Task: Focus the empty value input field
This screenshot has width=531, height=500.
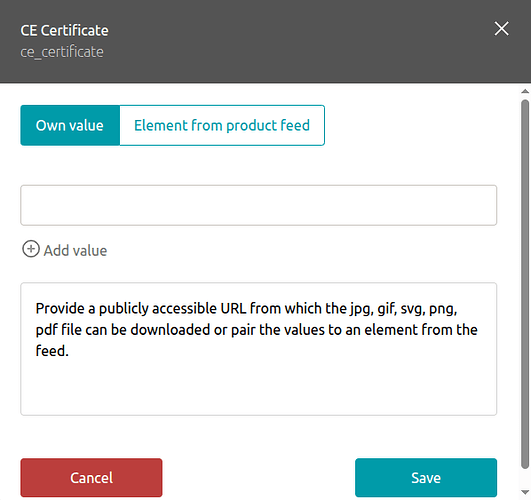Action: coord(259,205)
